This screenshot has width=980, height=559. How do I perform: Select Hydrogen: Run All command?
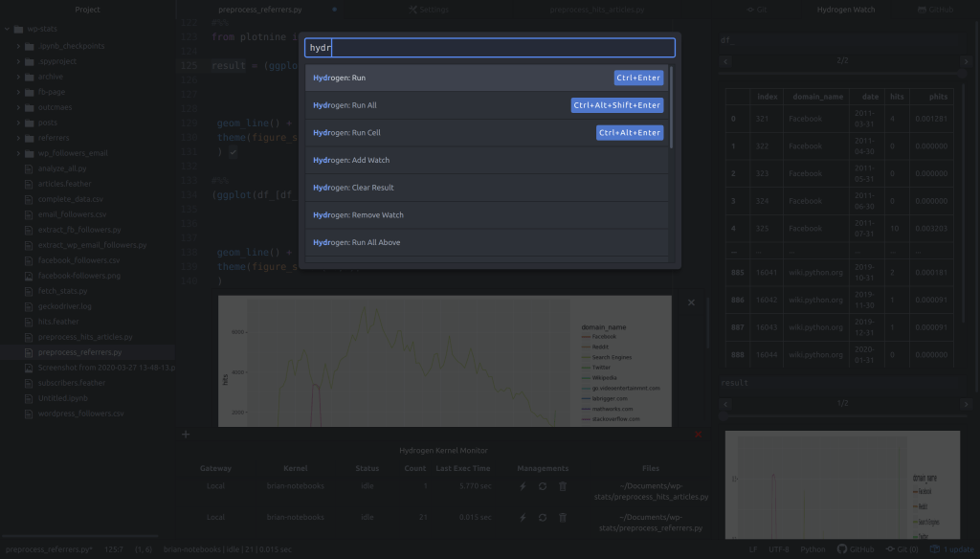pyautogui.click(x=487, y=105)
